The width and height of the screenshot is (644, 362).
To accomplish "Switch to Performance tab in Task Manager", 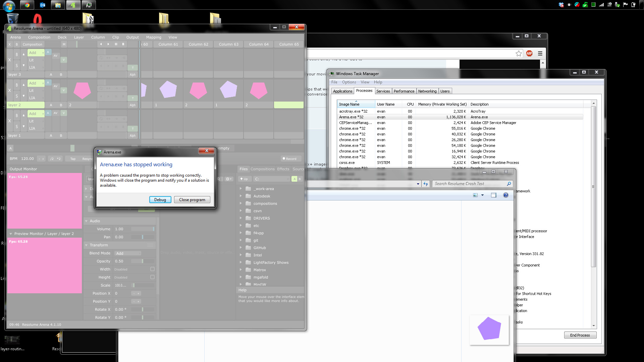I will [404, 91].
